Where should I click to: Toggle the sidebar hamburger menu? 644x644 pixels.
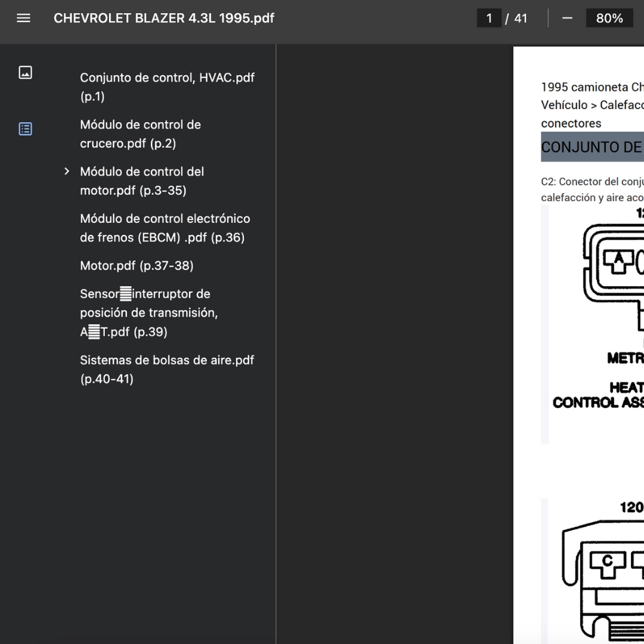(x=23, y=18)
